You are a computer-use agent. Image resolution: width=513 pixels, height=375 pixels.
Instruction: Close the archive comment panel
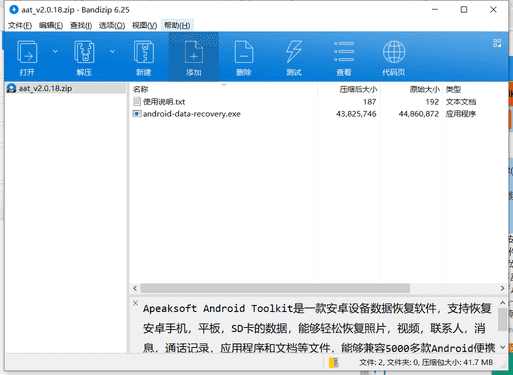point(135,303)
